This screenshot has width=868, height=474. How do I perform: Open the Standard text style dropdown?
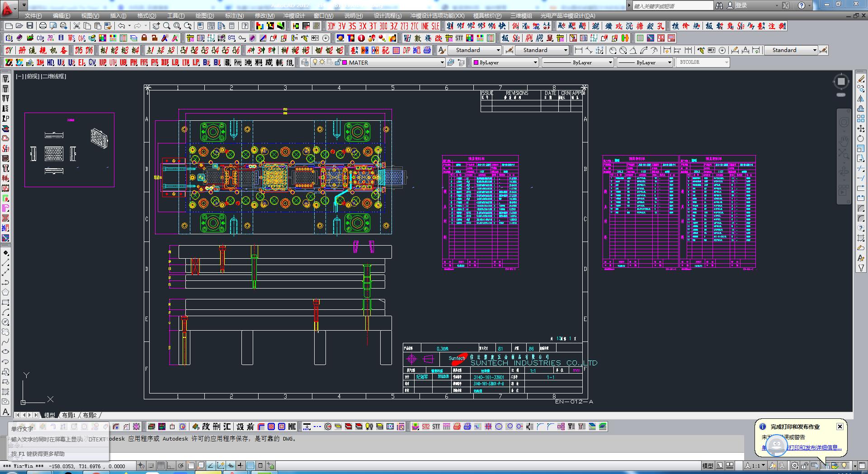[498, 50]
